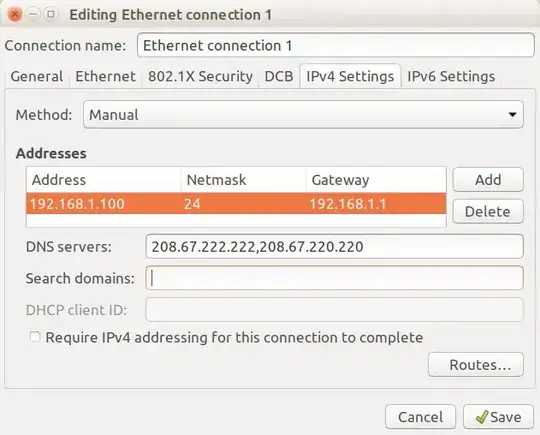
Task: Cancel editing the connection
Action: [x=420, y=417]
